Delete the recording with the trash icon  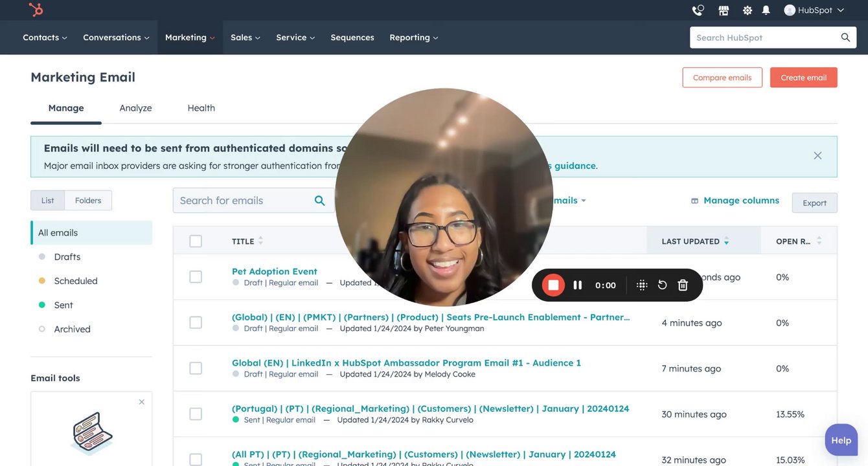(683, 285)
